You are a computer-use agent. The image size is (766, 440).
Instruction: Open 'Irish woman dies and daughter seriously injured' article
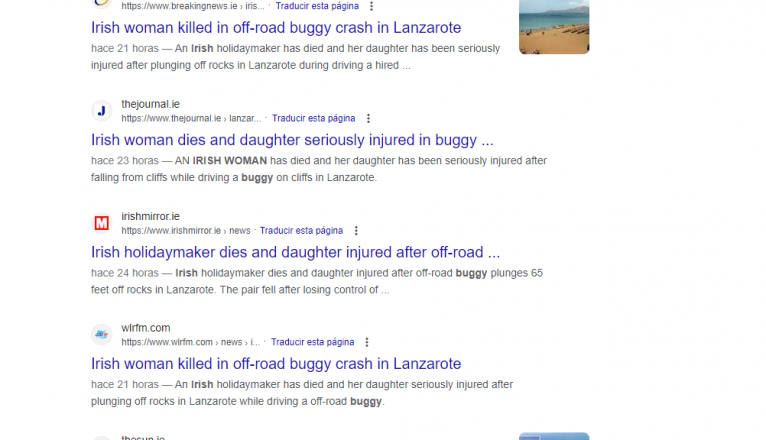click(292, 140)
